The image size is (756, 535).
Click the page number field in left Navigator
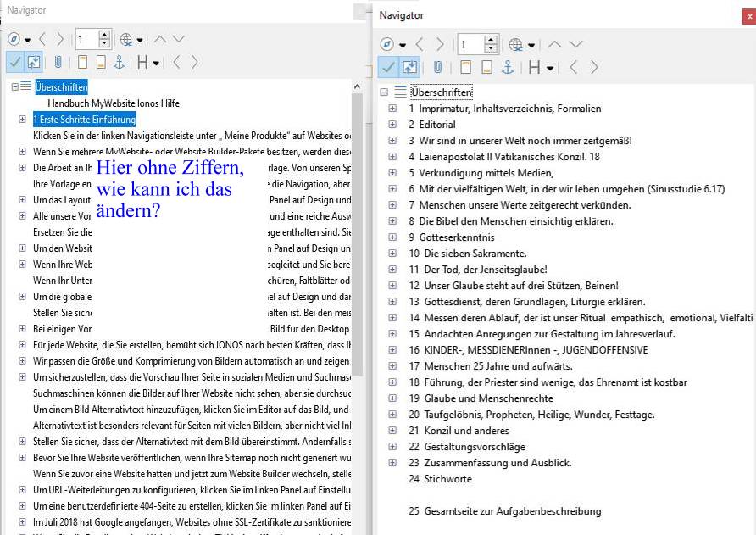(x=86, y=39)
